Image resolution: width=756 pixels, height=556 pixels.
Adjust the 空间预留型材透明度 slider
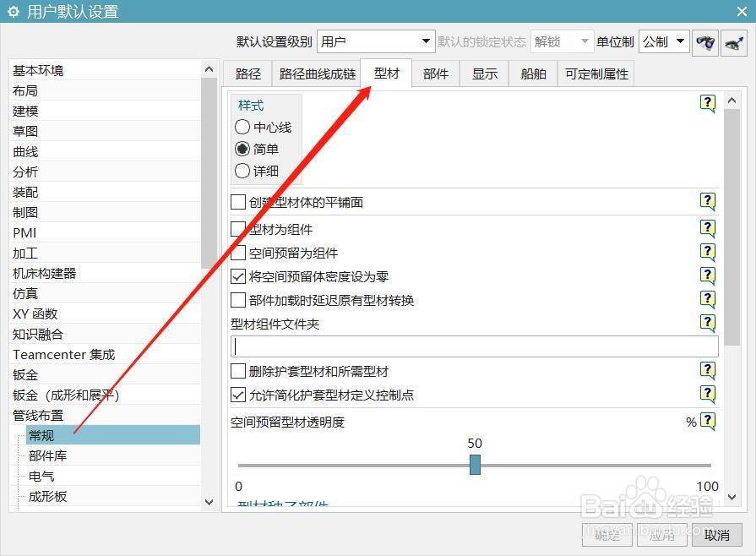click(475, 464)
